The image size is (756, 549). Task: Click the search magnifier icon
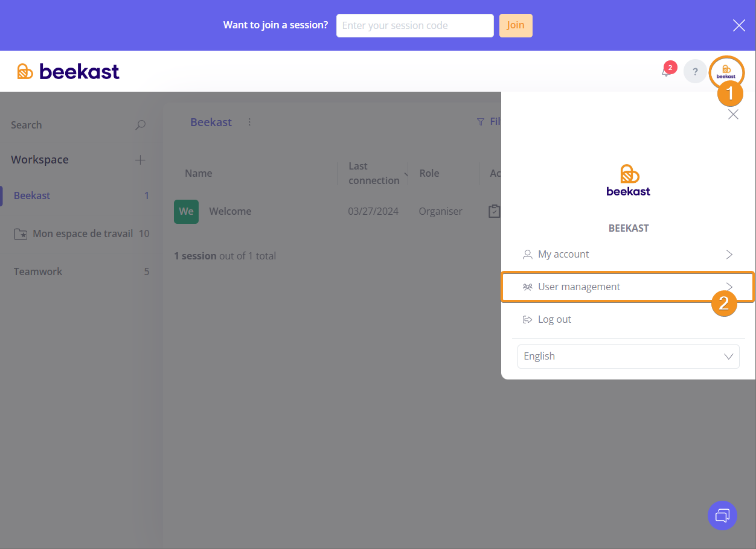(140, 125)
